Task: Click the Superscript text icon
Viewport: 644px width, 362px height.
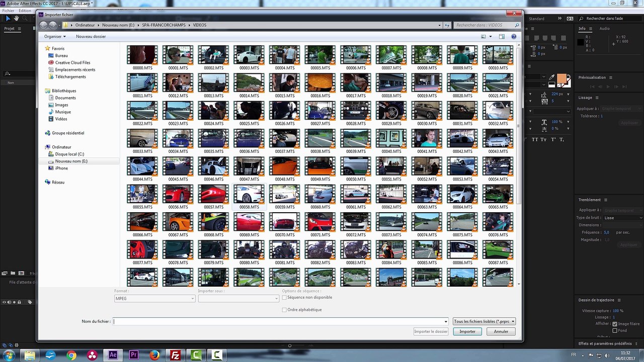Action: click(553, 139)
